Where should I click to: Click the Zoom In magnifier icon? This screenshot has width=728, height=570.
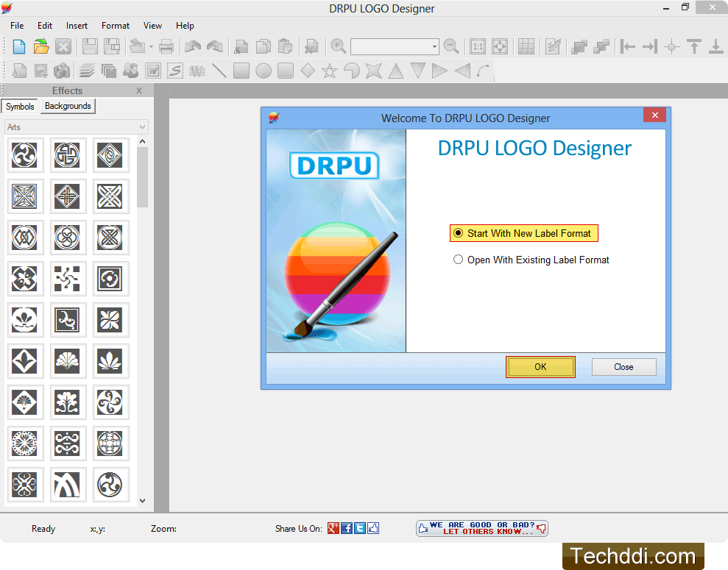coord(339,47)
